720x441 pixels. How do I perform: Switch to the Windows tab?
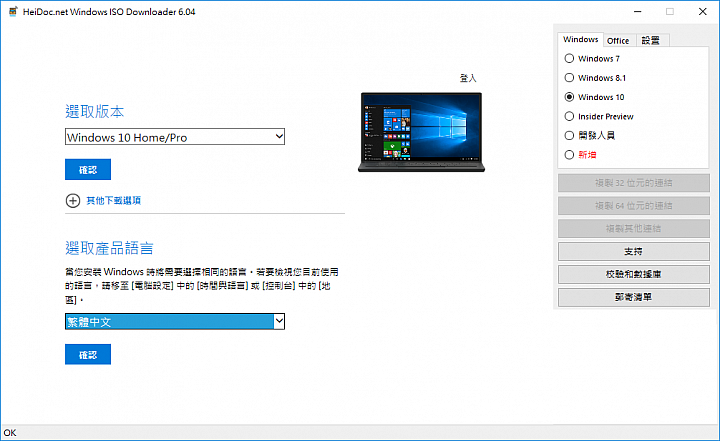pos(580,40)
